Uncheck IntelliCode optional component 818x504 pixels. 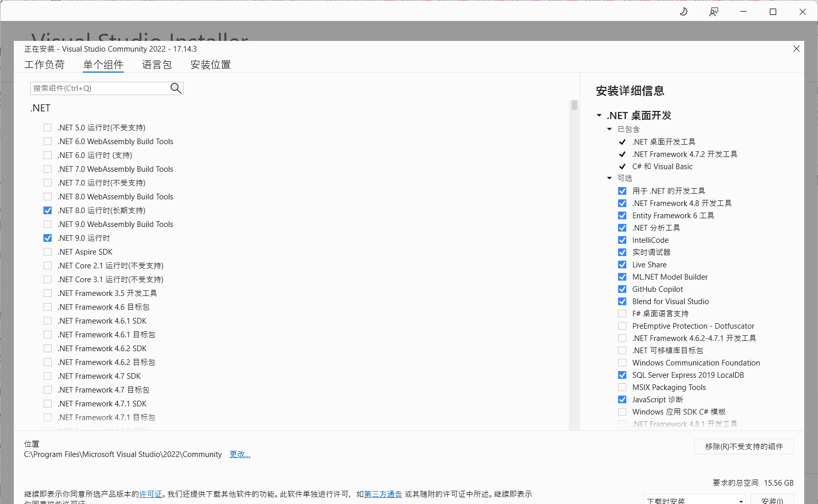click(x=622, y=240)
